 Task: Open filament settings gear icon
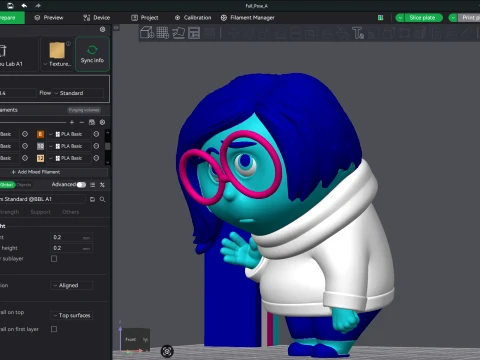[x=102, y=122]
